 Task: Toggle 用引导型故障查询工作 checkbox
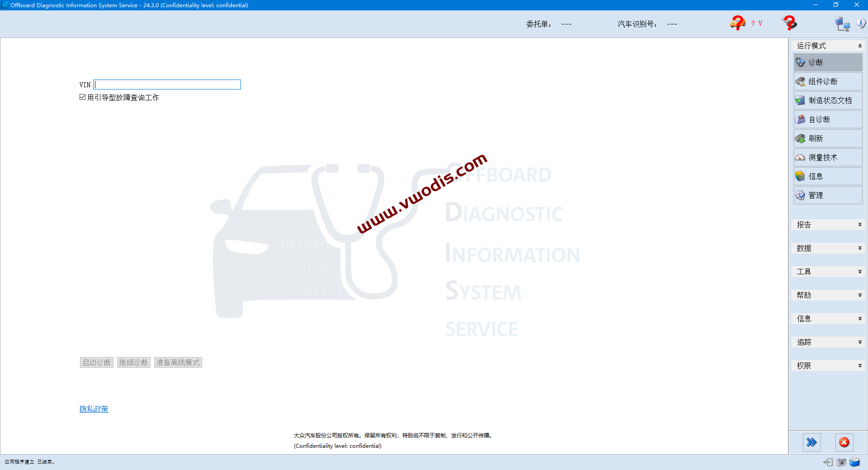tap(82, 97)
